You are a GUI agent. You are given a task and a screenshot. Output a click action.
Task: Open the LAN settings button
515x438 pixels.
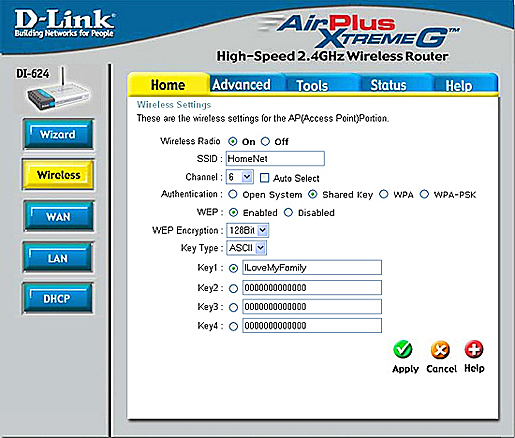[58, 258]
